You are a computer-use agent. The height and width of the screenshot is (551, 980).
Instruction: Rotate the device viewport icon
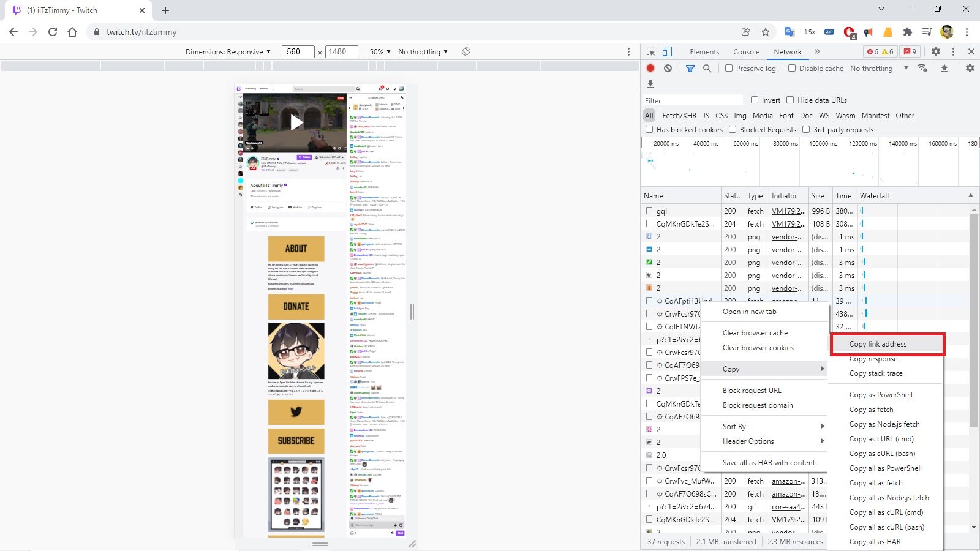(466, 52)
